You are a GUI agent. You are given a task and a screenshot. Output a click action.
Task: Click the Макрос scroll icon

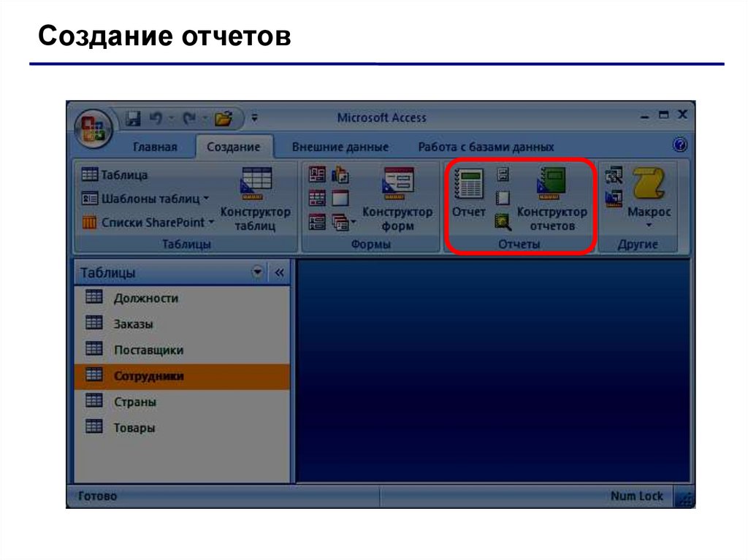(x=649, y=184)
